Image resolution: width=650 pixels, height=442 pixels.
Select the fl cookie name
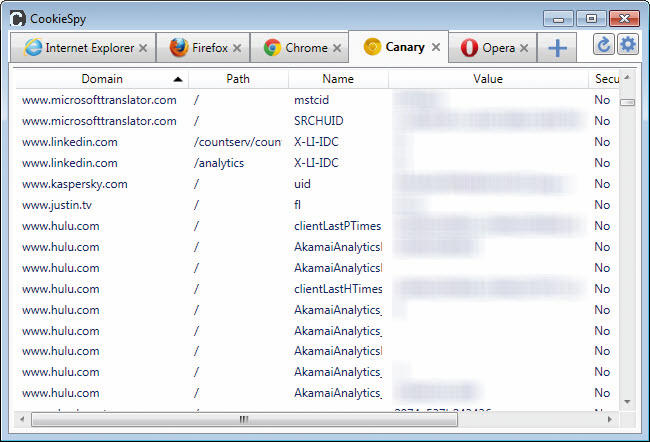click(x=297, y=205)
